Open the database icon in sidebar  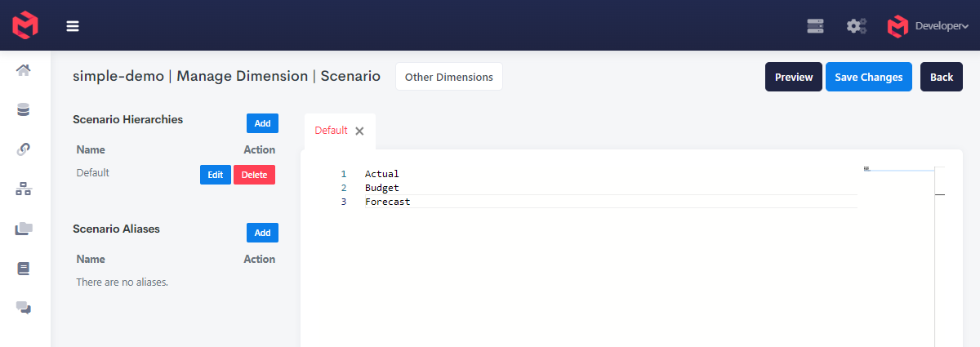(24, 109)
